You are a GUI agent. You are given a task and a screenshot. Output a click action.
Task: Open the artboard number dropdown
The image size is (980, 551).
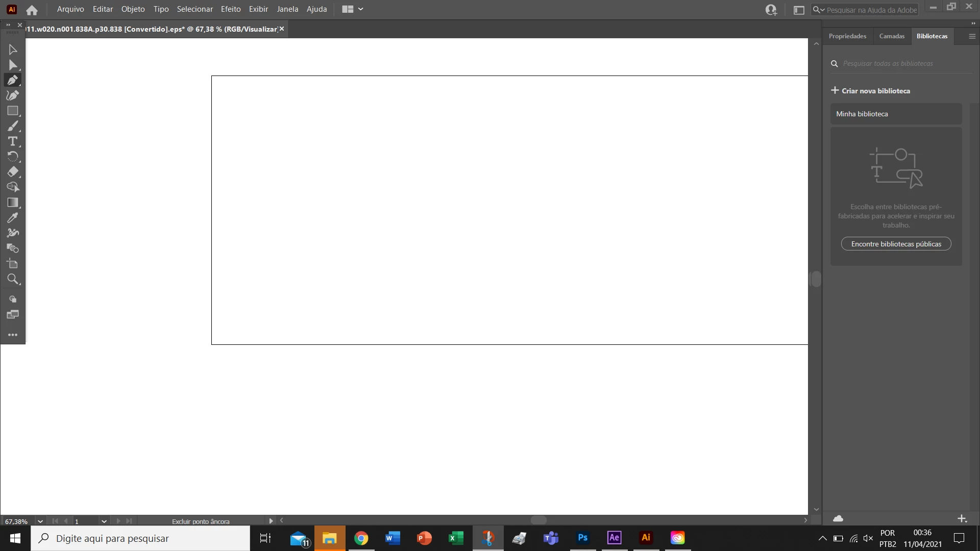104,521
